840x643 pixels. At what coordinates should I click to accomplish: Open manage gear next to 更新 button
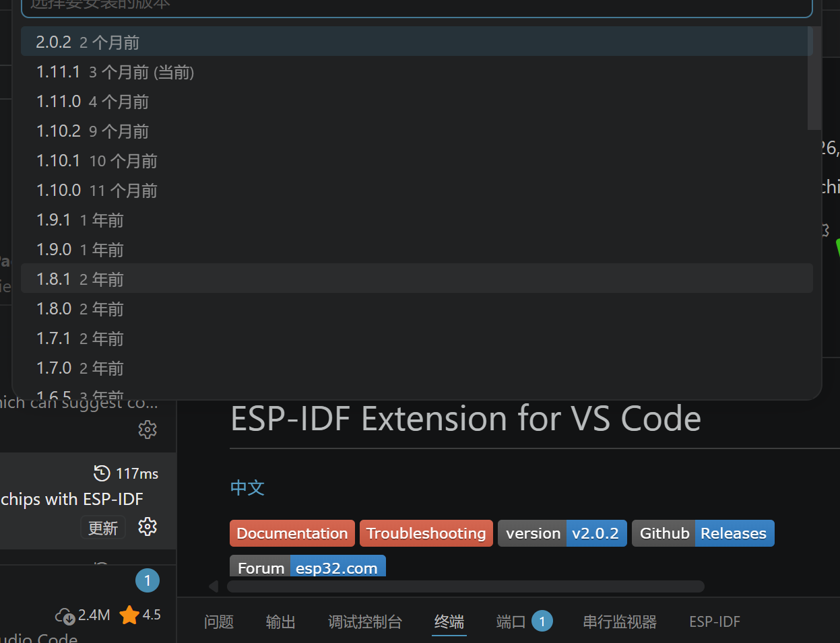(148, 527)
